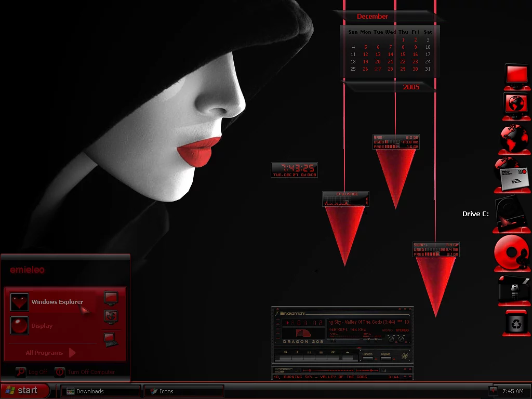Open the Drive C: dock icon
Viewport: 532px width, 399px height.
(511, 214)
